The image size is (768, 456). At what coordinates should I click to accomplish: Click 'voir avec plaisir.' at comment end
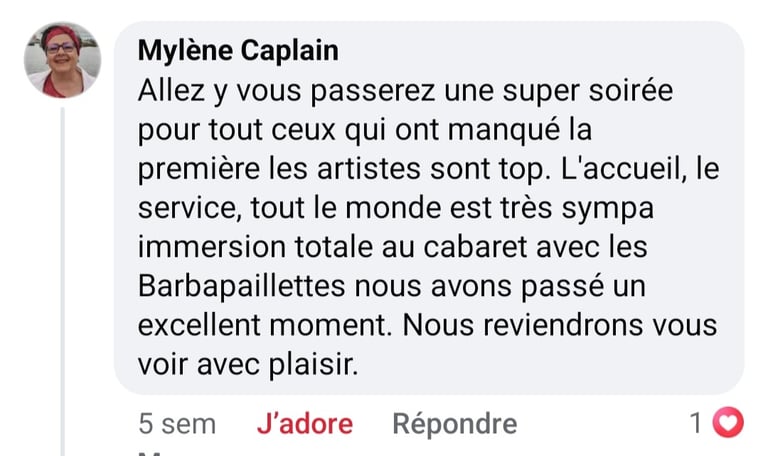[248, 365]
